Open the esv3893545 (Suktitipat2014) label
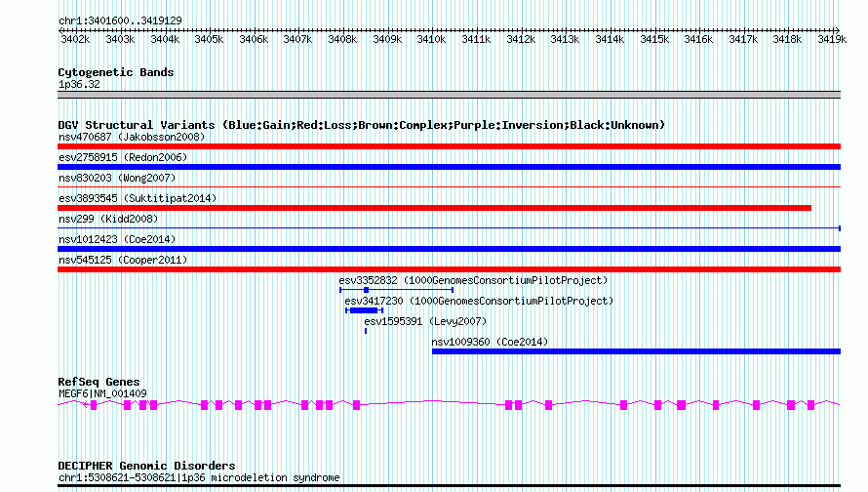This screenshot has height=492, width=868. point(138,198)
